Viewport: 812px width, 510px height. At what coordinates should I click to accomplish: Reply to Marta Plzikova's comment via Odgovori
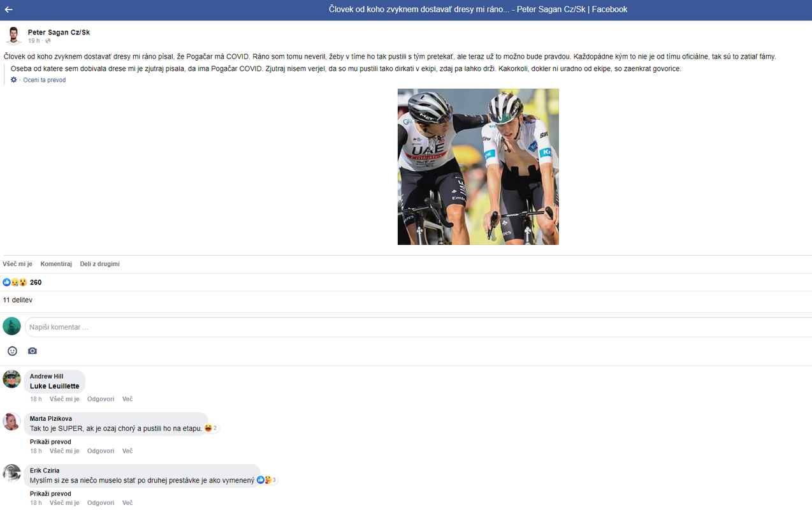[x=101, y=451]
